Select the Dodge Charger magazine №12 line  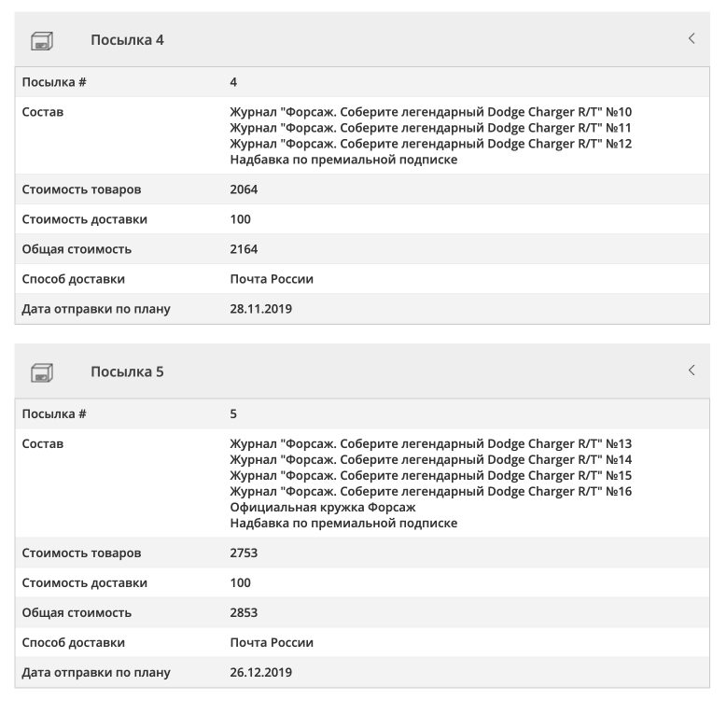click(430, 144)
